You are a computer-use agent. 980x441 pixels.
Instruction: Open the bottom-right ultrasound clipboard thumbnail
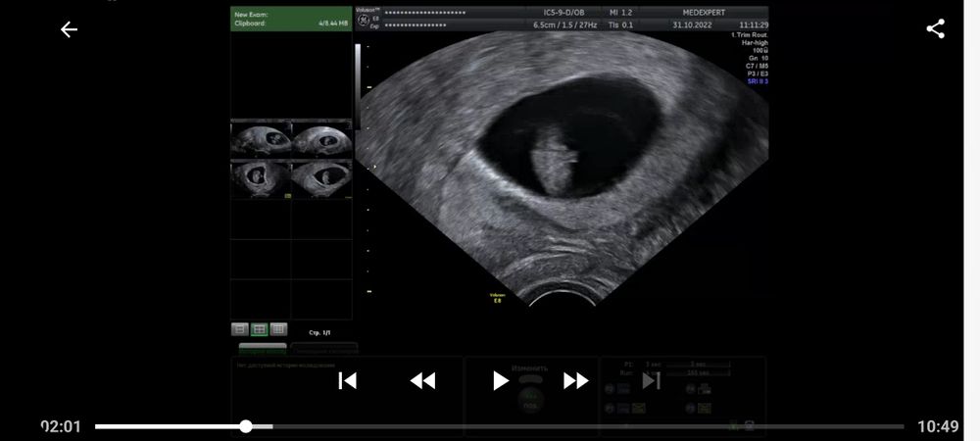pos(321,179)
